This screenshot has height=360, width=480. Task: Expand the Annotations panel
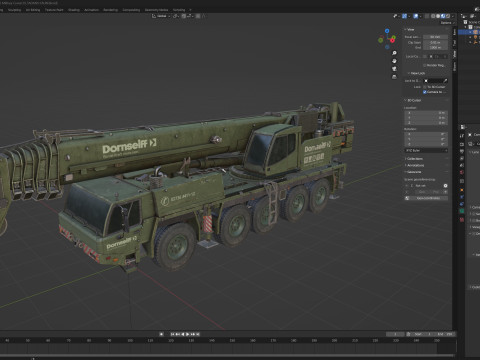414,165
